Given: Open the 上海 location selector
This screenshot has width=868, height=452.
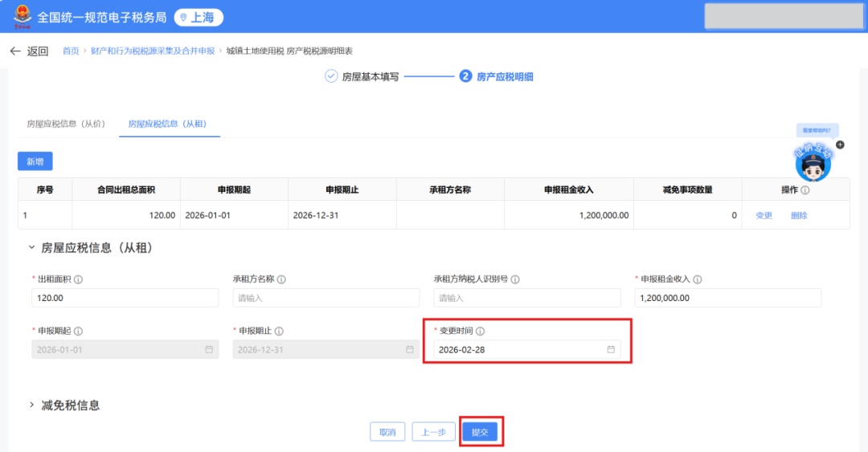Looking at the screenshot, I should tap(199, 17).
